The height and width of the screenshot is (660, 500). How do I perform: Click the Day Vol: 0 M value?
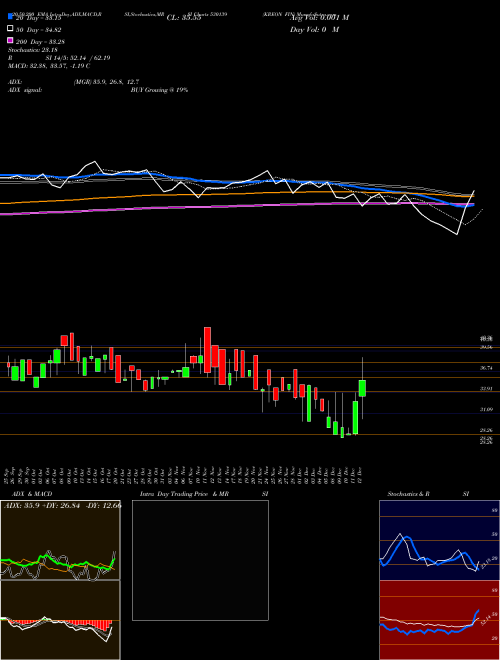314,29
